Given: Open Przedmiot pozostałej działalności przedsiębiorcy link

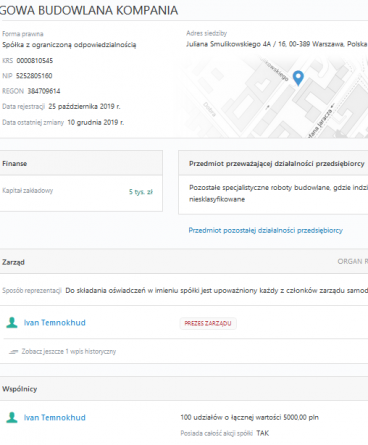Looking at the screenshot, I should click(266, 230).
